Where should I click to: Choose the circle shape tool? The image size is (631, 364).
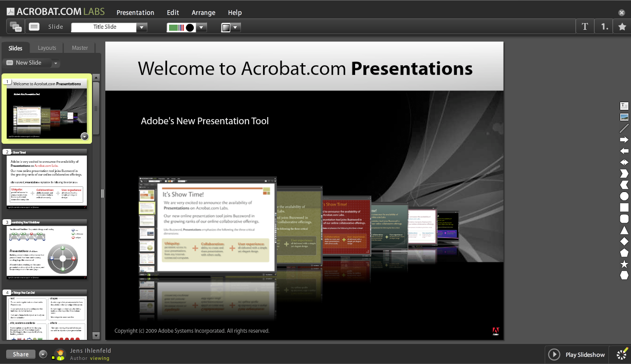624,196
